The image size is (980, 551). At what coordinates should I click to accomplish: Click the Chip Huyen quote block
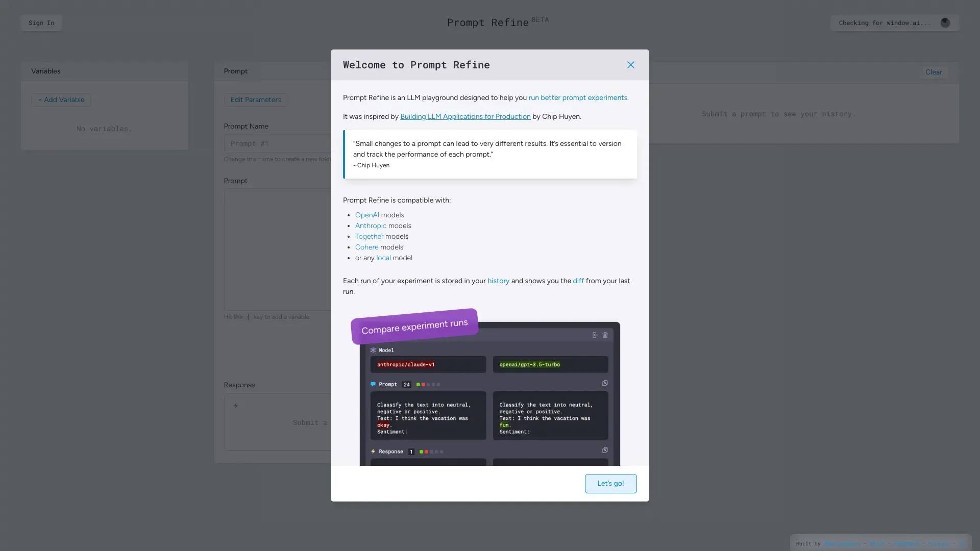490,154
